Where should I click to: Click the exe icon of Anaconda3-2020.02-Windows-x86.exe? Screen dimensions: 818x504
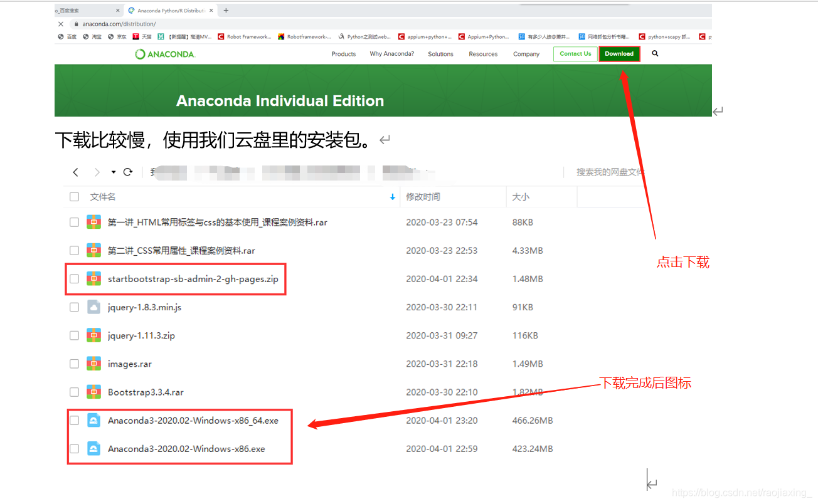click(94, 449)
